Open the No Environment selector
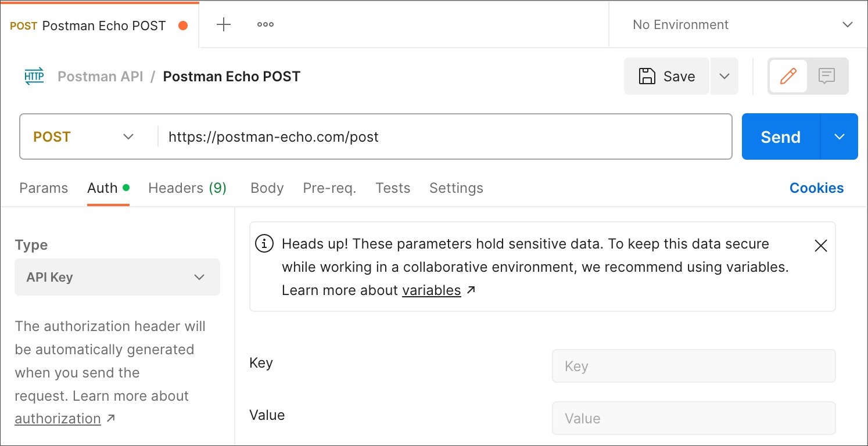 point(737,24)
